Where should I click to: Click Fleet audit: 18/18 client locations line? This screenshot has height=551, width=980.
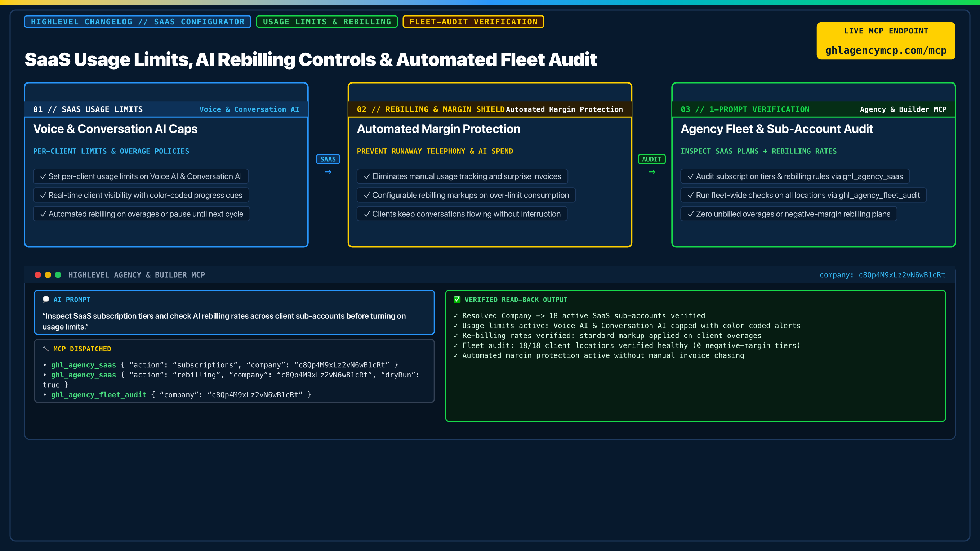click(x=627, y=345)
